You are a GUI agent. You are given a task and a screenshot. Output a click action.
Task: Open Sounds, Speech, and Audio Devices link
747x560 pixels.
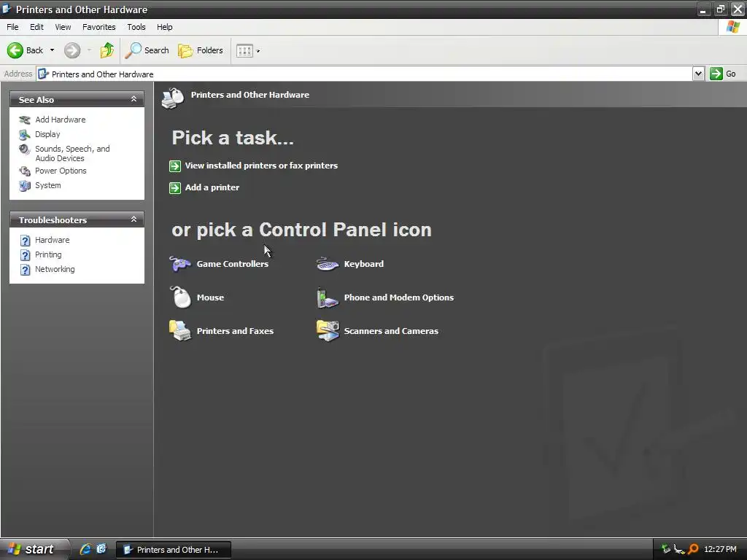(x=72, y=153)
